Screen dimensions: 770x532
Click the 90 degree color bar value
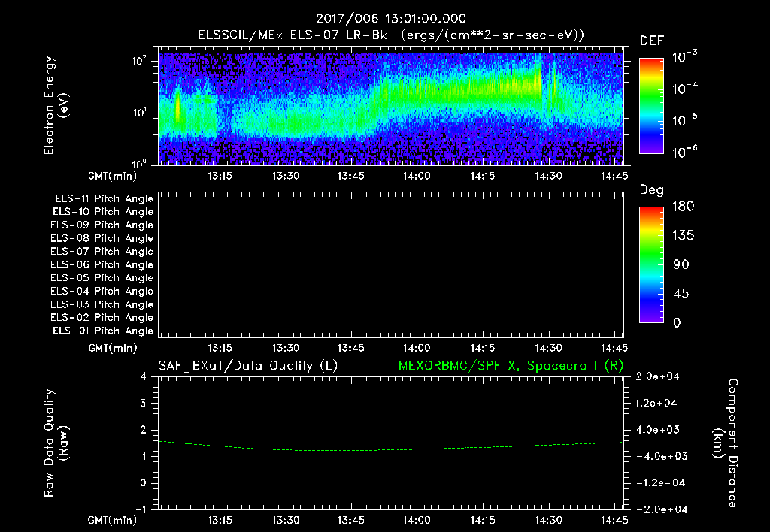[x=681, y=265]
